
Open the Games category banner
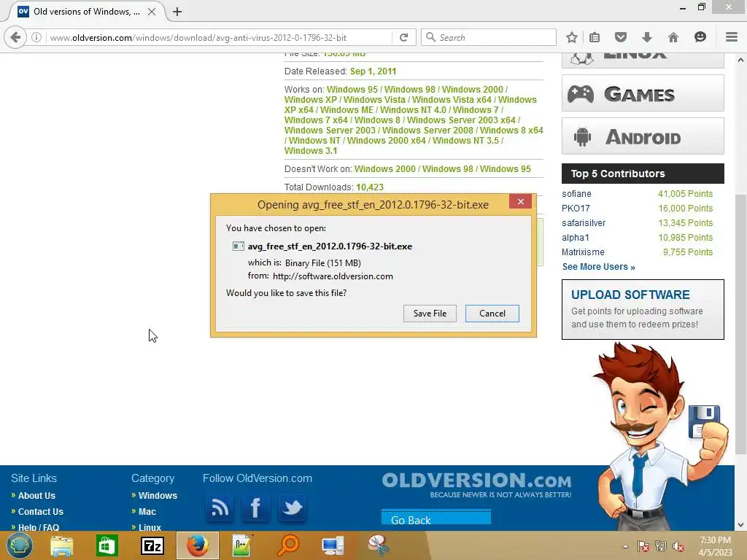pyautogui.click(x=643, y=93)
